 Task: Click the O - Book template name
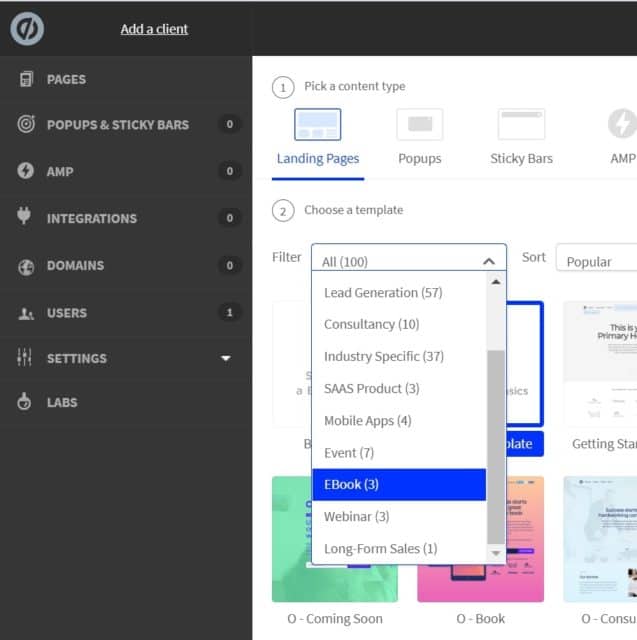[481, 619]
